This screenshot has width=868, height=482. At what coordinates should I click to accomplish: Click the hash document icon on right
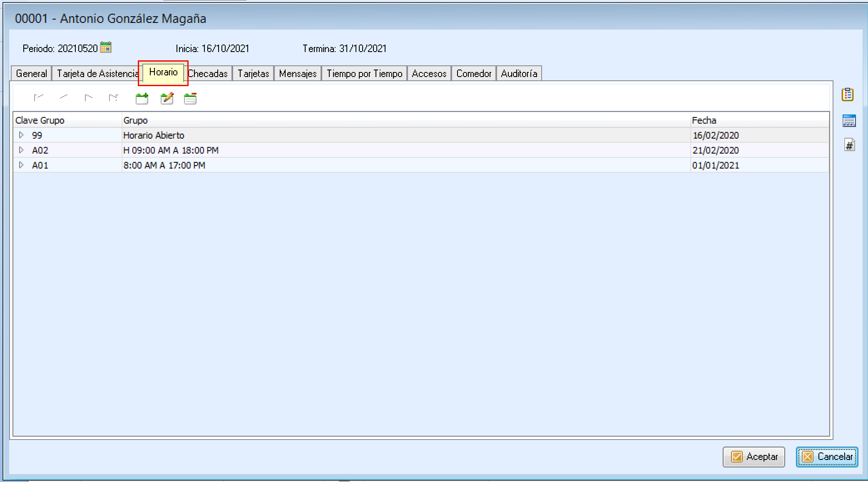coord(849,145)
